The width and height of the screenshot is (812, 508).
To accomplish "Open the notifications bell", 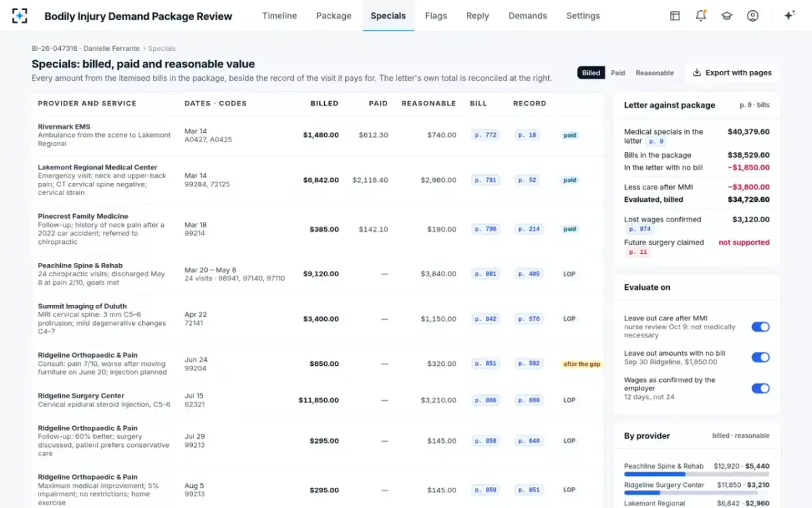I will tap(701, 16).
